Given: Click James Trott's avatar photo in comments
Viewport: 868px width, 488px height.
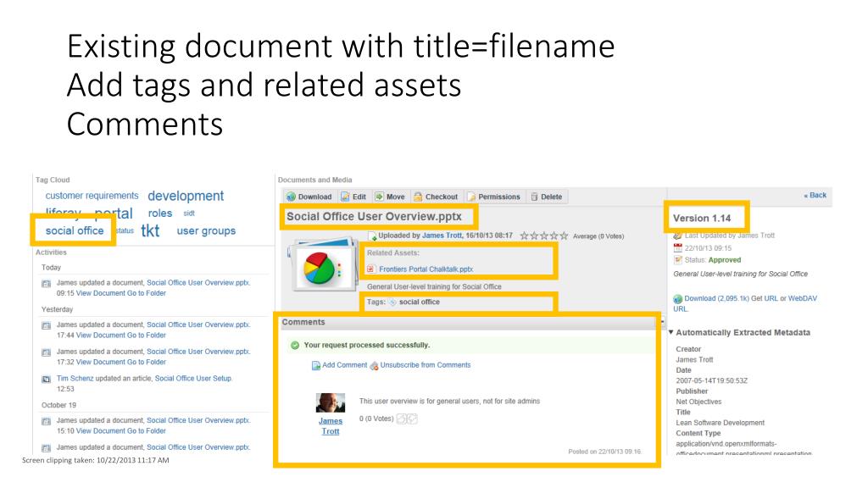Looking at the screenshot, I should tap(331, 402).
